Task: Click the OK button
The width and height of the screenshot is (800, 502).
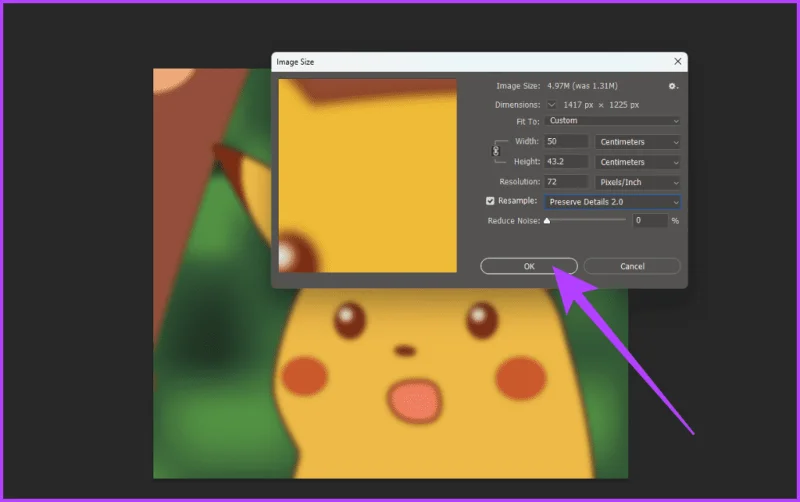Action: [529, 266]
